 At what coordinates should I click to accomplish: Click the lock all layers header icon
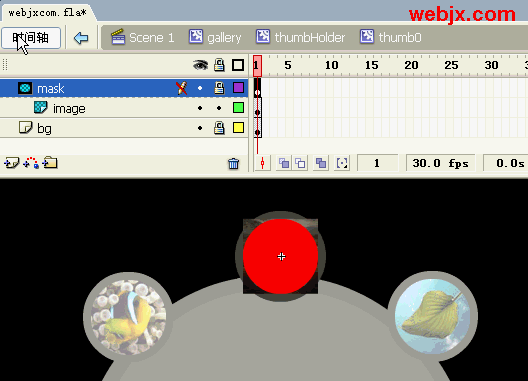tap(219, 65)
